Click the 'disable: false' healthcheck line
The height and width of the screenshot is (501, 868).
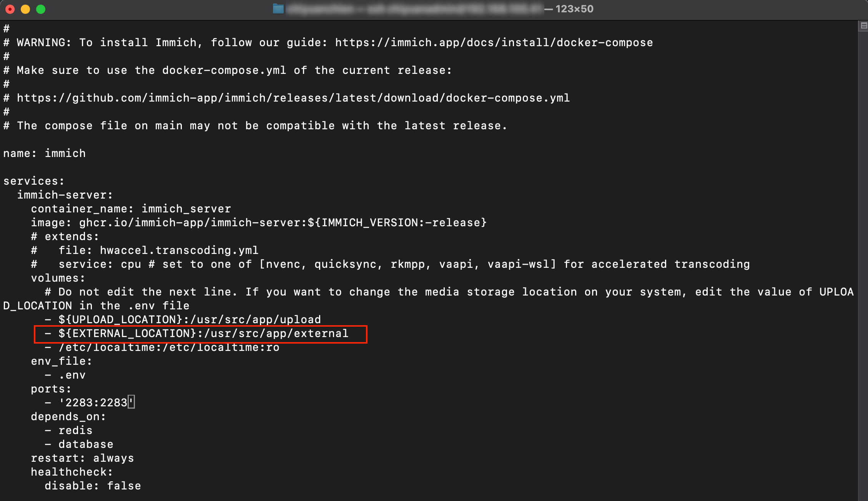point(93,486)
